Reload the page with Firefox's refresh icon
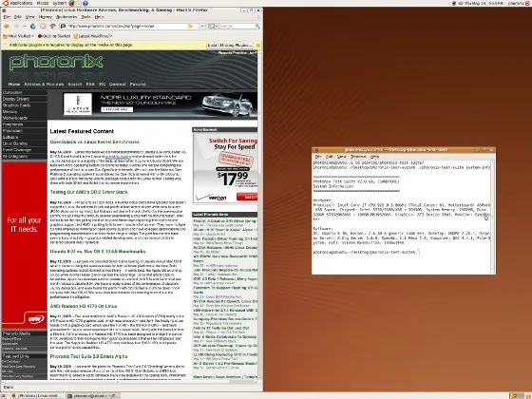The width and height of the screenshot is (532, 399). pyautogui.click(x=33, y=27)
